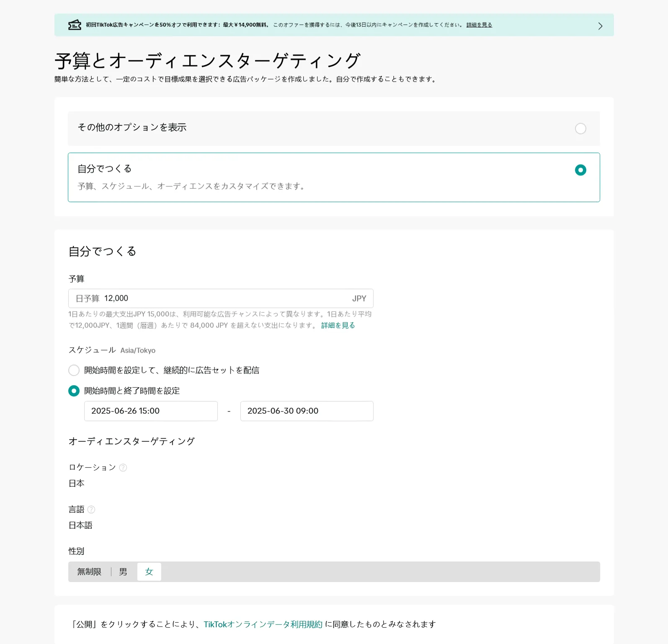
Task: Click the 予算、スケジュール、オーディエンスをカスタマイズできます description
Action: 193,186
